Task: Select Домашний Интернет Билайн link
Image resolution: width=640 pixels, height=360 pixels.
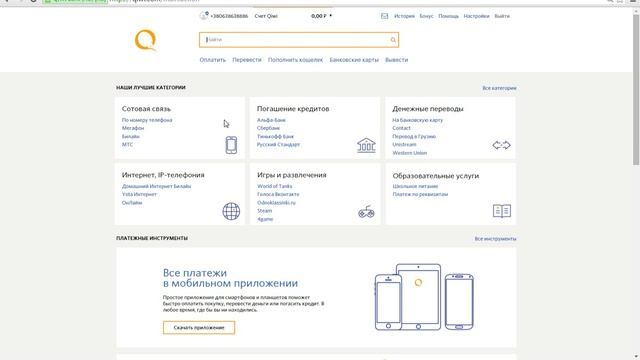Action: pyautogui.click(x=156, y=186)
